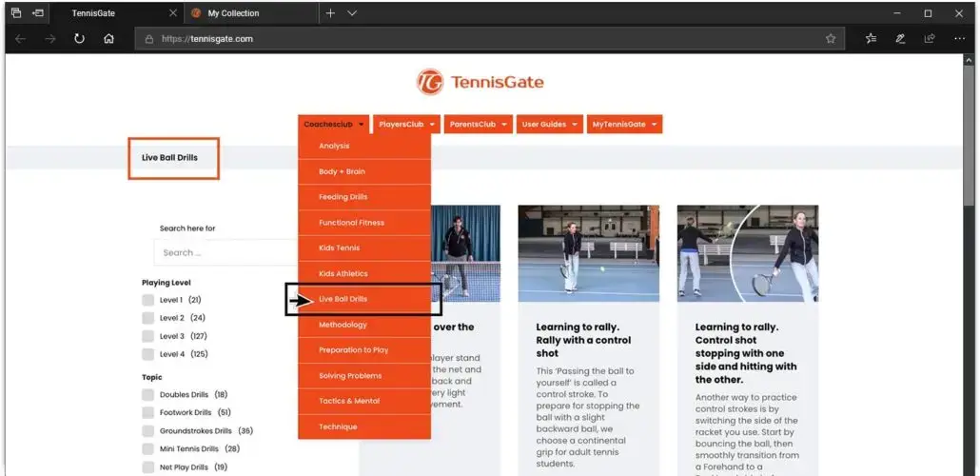
Task: Choose Functional Fitness in the Coachesclub menu
Action: [351, 223]
